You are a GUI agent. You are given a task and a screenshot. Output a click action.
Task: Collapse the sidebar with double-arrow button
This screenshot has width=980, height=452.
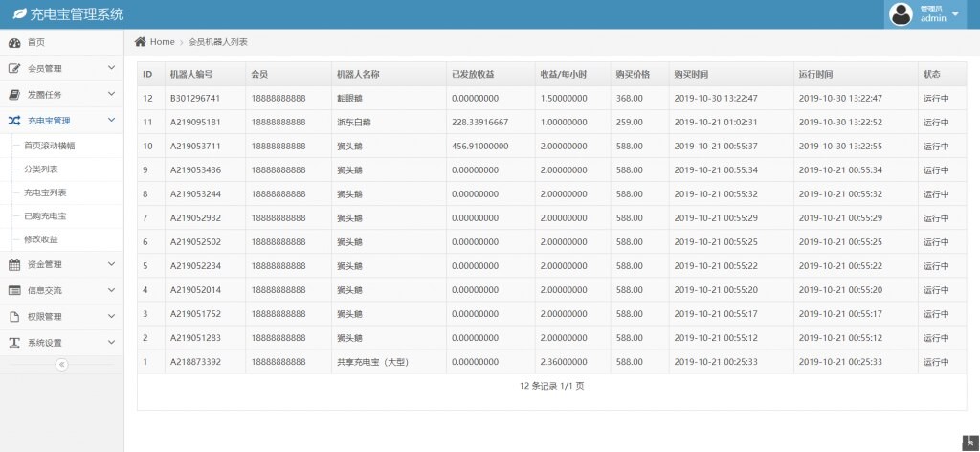(61, 364)
